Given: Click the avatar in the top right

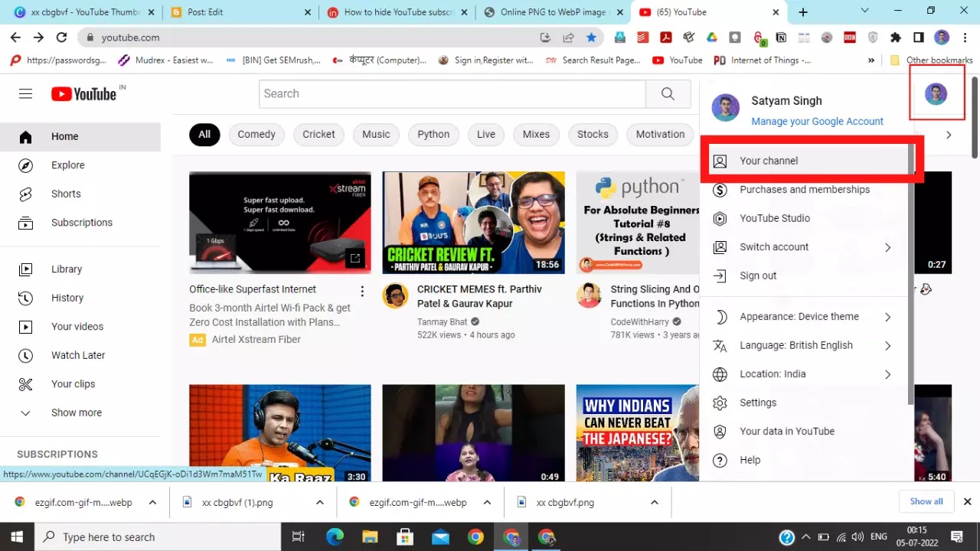Looking at the screenshot, I should pyautogui.click(x=936, y=93).
